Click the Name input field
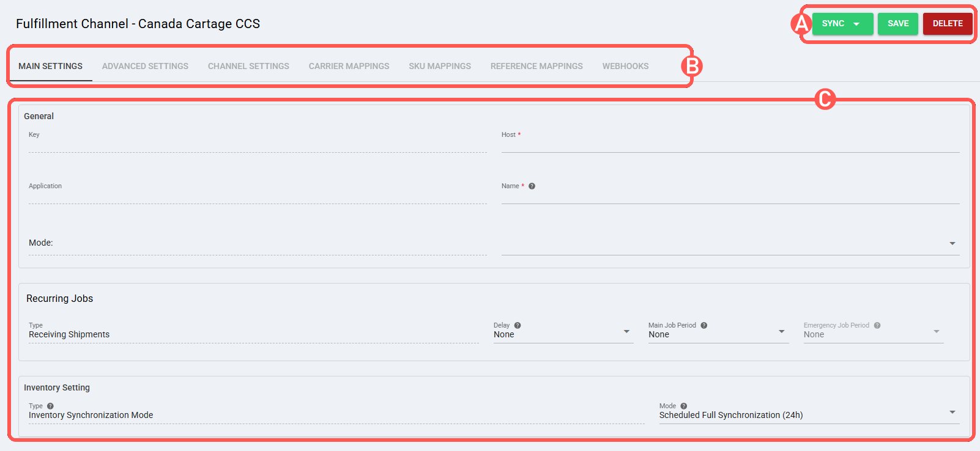 click(x=730, y=196)
